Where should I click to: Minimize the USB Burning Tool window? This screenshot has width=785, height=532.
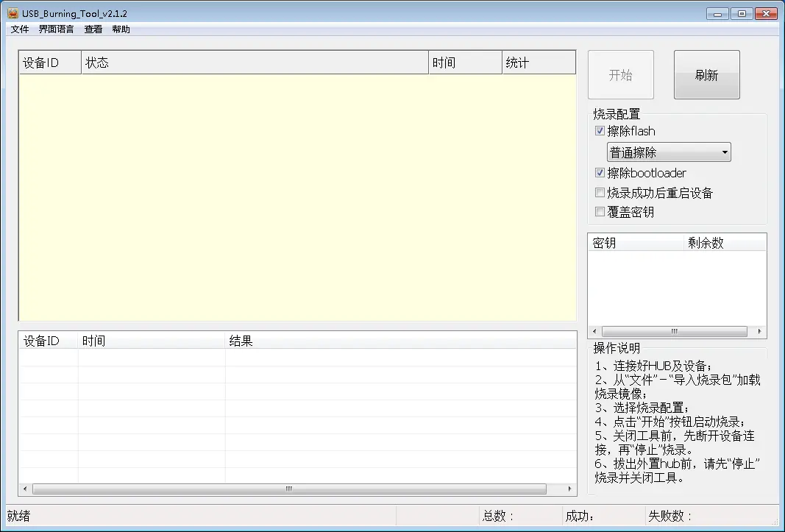tap(717, 13)
